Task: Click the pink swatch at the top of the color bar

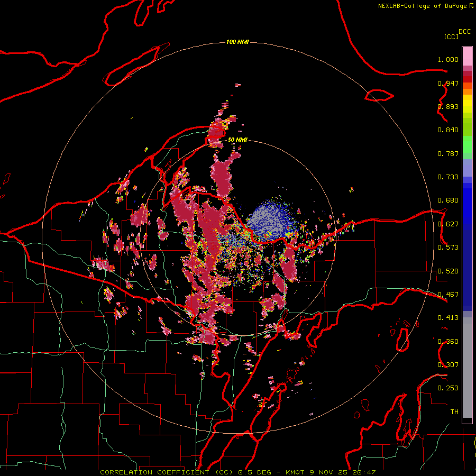Action: [x=467, y=57]
